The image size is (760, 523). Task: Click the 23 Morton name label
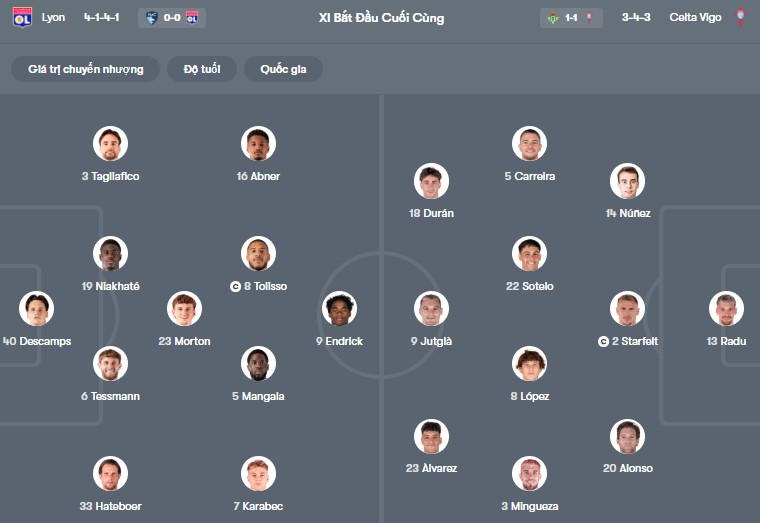pos(184,341)
